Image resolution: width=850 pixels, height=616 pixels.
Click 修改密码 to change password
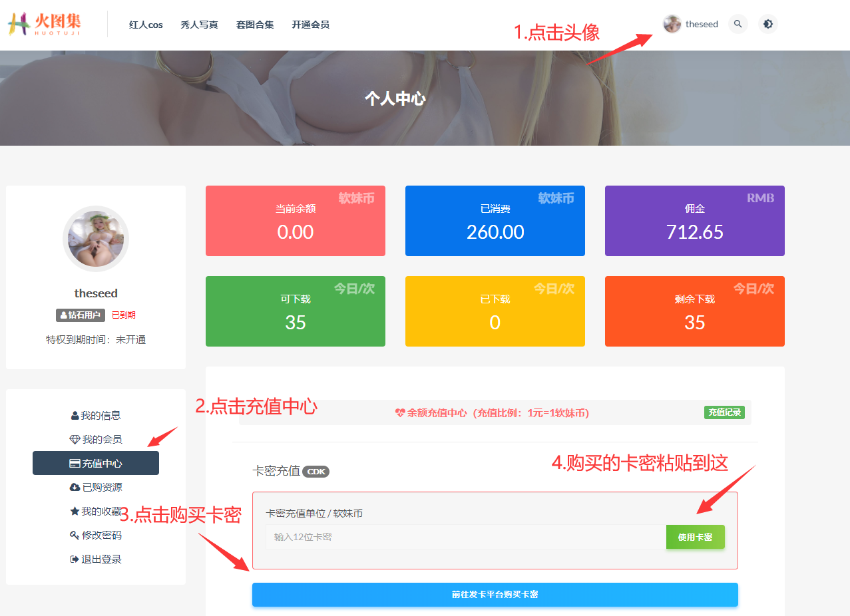pyautogui.click(x=96, y=536)
